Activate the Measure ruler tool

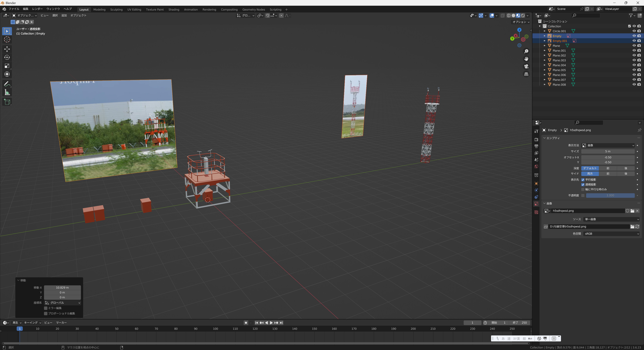(x=7, y=93)
